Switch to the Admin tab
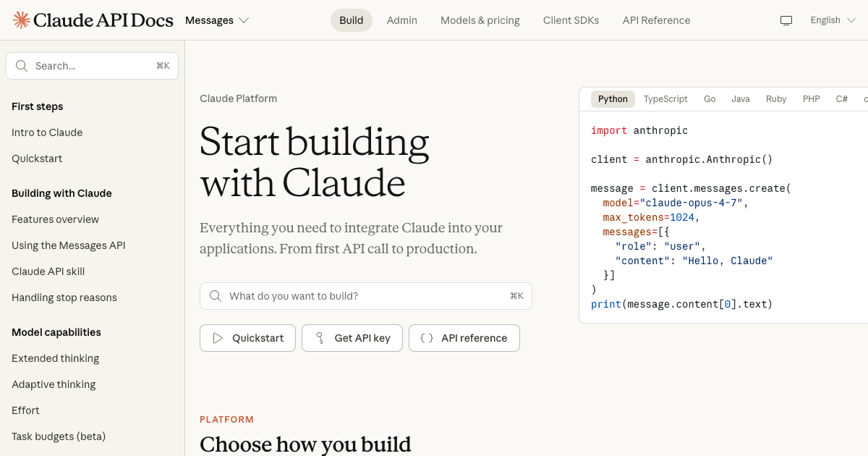 click(401, 20)
